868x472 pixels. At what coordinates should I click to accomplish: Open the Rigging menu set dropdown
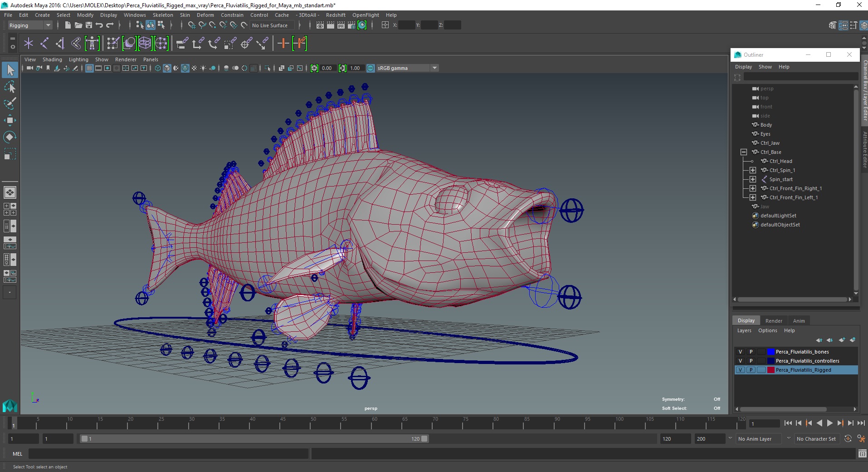click(30, 25)
